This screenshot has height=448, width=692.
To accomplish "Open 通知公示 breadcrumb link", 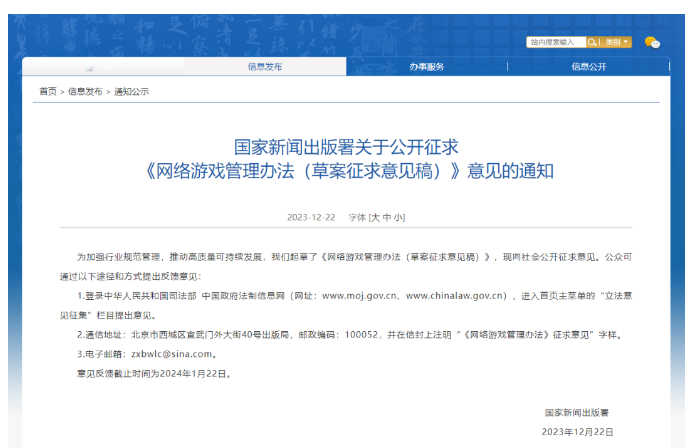I will coord(131,91).
